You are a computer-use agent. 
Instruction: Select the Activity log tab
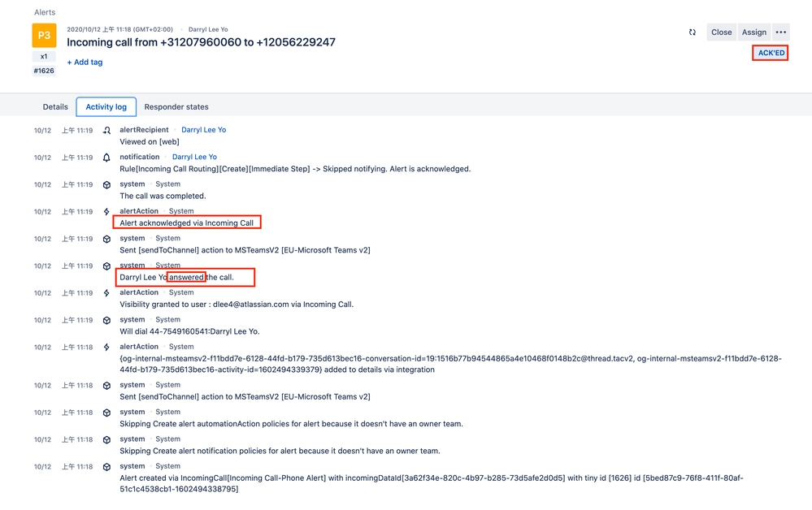click(106, 106)
